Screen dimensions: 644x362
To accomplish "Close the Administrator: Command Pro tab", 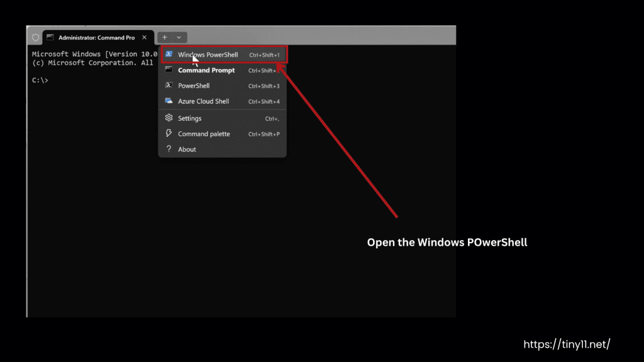I will click(x=144, y=37).
